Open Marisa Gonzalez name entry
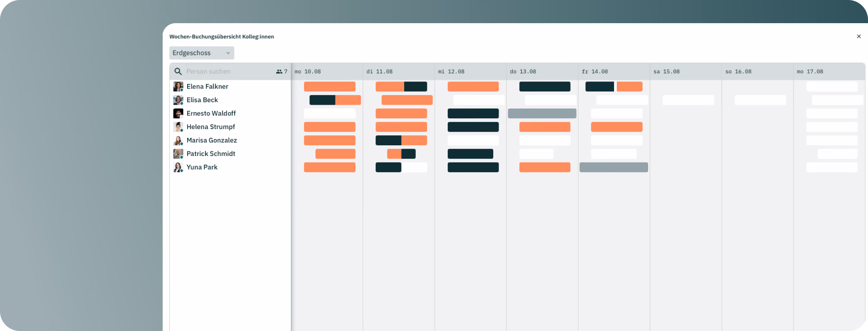 click(212, 140)
